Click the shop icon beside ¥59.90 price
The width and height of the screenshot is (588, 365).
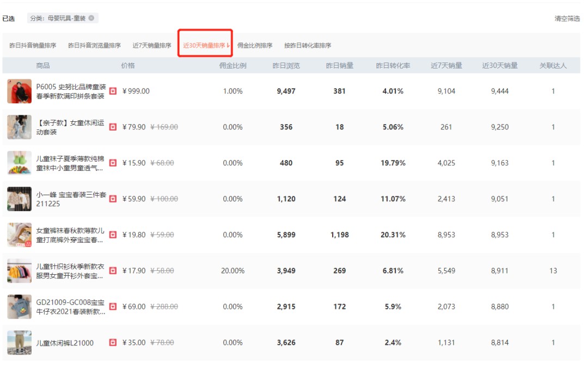(113, 199)
